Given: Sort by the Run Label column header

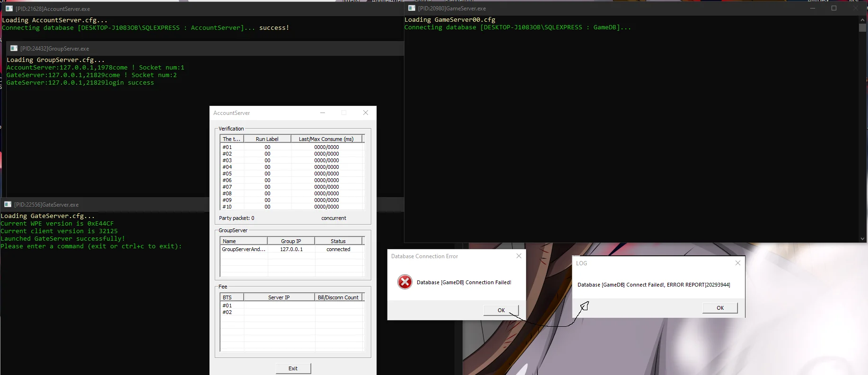Looking at the screenshot, I should coord(267,139).
